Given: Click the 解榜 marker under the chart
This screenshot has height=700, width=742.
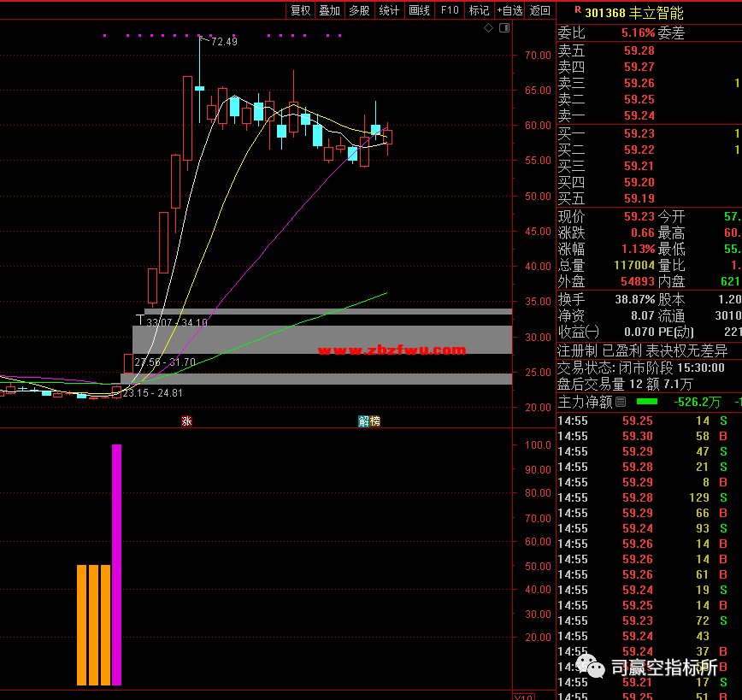Looking at the screenshot, I should click(369, 421).
